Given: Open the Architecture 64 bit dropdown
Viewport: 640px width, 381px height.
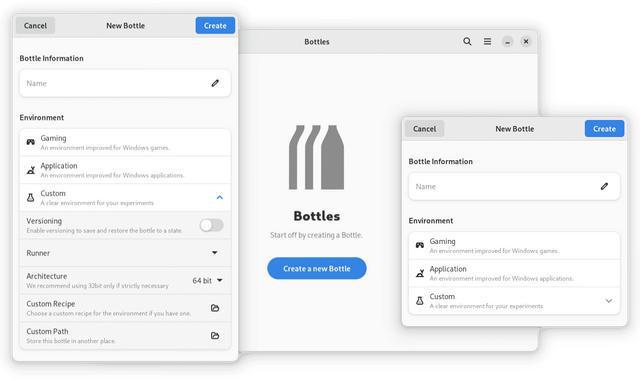Looking at the screenshot, I should (x=208, y=281).
